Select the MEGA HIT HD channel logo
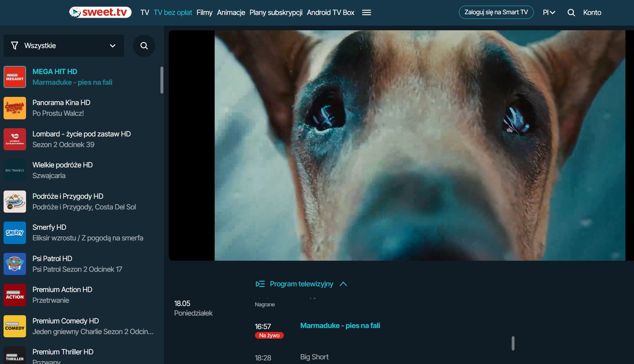The width and height of the screenshot is (634, 364). click(15, 77)
